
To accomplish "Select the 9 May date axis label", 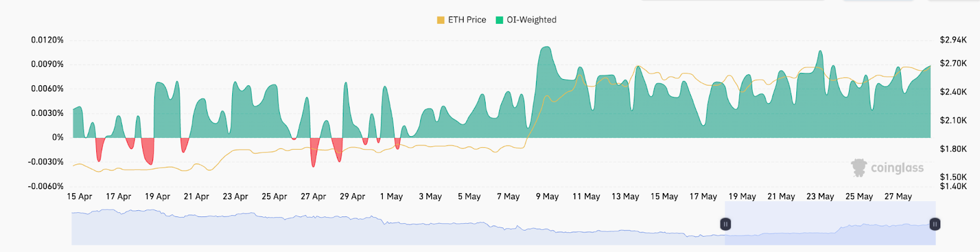I will pos(547,196).
